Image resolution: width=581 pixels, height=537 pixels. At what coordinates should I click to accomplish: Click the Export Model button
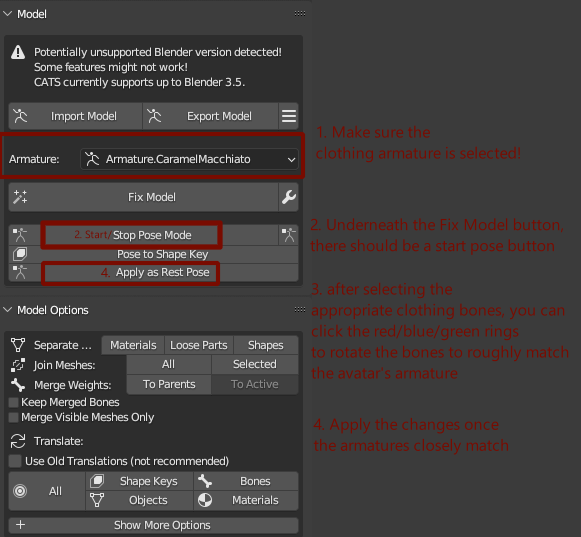click(x=210, y=116)
